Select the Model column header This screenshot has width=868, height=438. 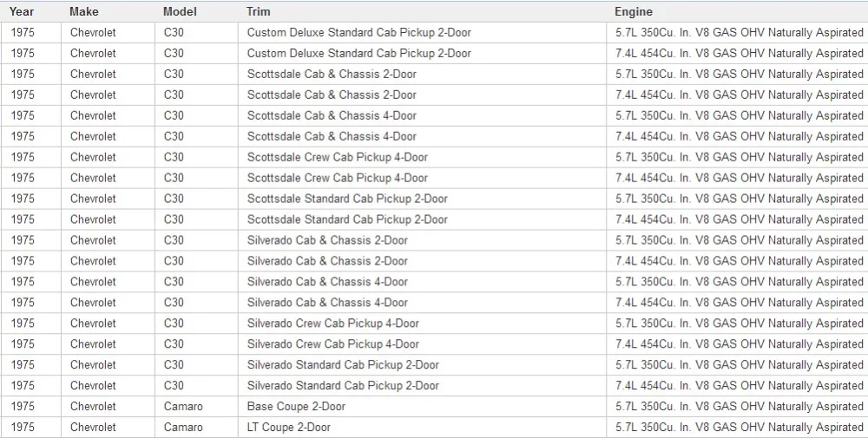click(x=180, y=11)
